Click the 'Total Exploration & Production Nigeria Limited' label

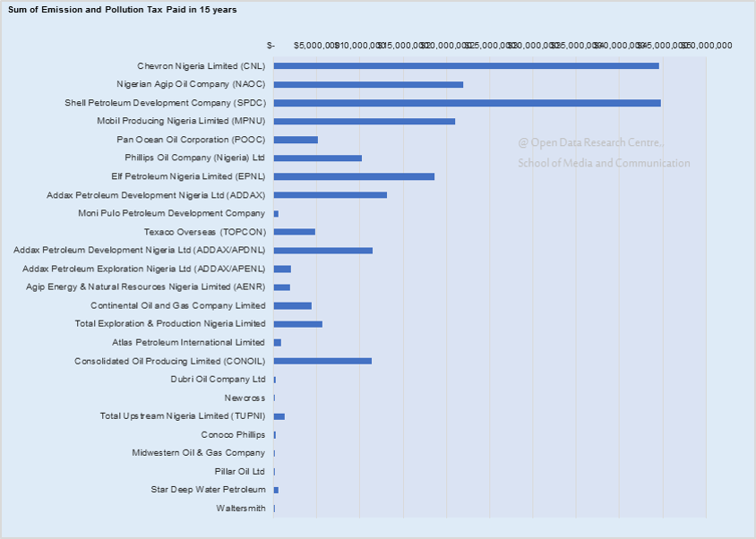[170, 323]
